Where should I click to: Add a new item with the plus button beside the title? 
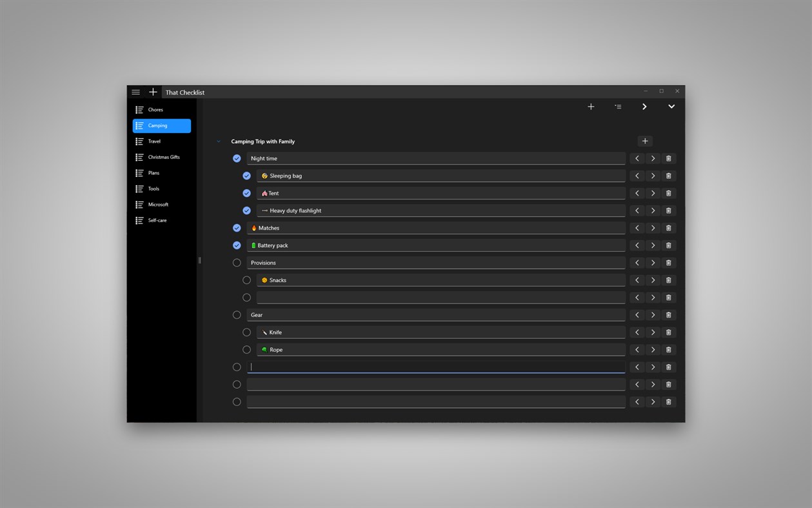click(x=644, y=141)
